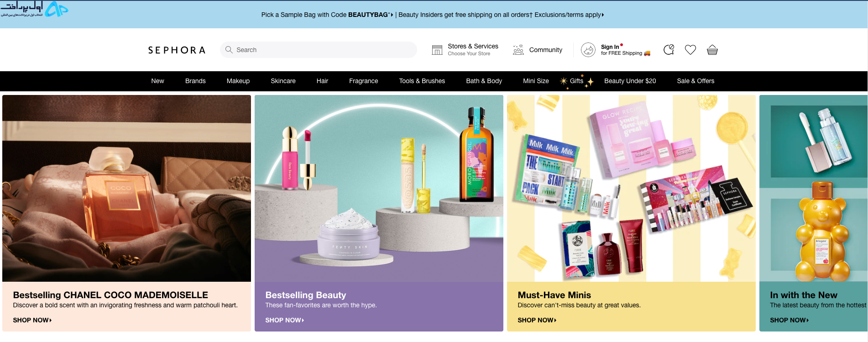Click 'These fan-favorites are worth the hype.' text

pos(321,305)
